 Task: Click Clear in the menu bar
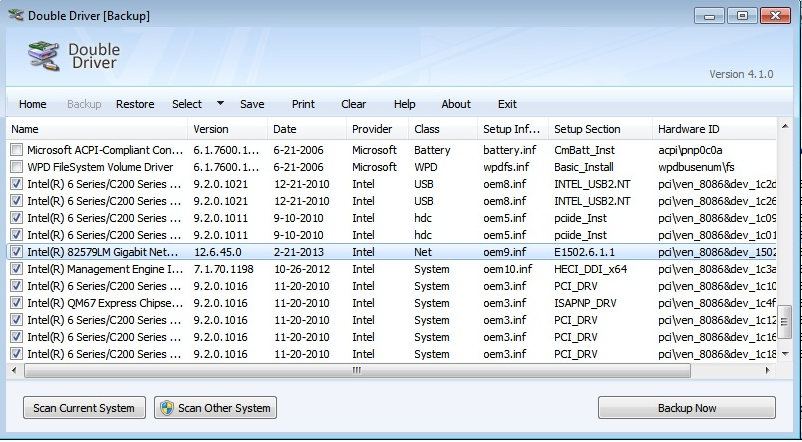pyautogui.click(x=353, y=104)
